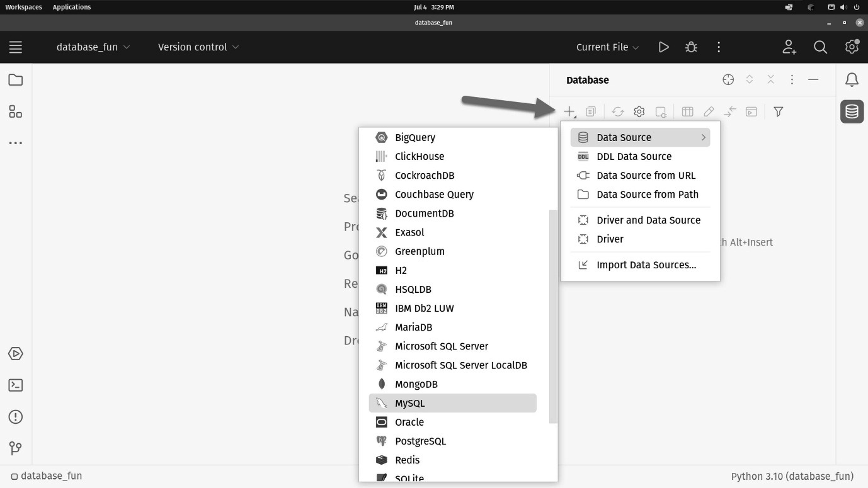Choose DDL Data Source menu entry
The width and height of the screenshot is (868, 488).
(x=640, y=156)
